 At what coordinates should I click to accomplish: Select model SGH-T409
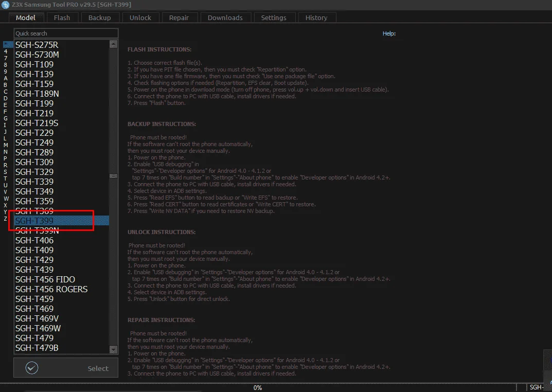(62, 250)
